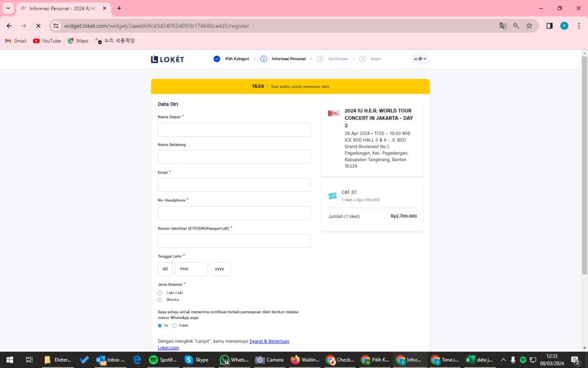Switch to Chrome Time.i window
This screenshot has width=588, height=368.
[446, 360]
